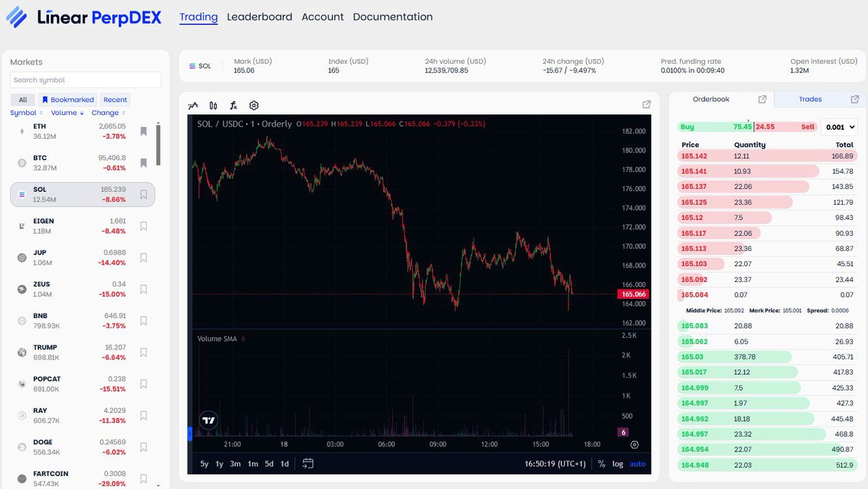Click the JUP coin icon
The height and width of the screenshot is (489, 868).
(22, 258)
